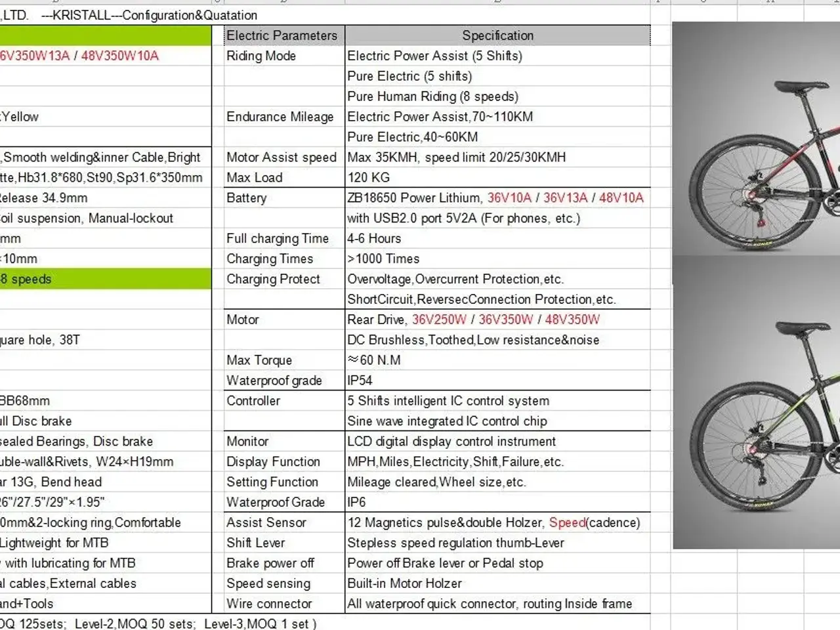
Task: Click 'Mileage cleared,Wheel size,etc.' cell
Action: pos(497,483)
